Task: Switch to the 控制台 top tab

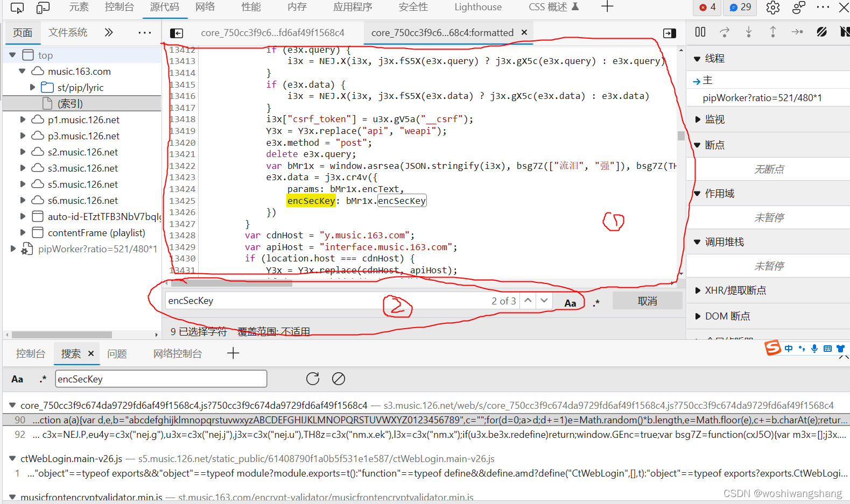Action: [120, 7]
